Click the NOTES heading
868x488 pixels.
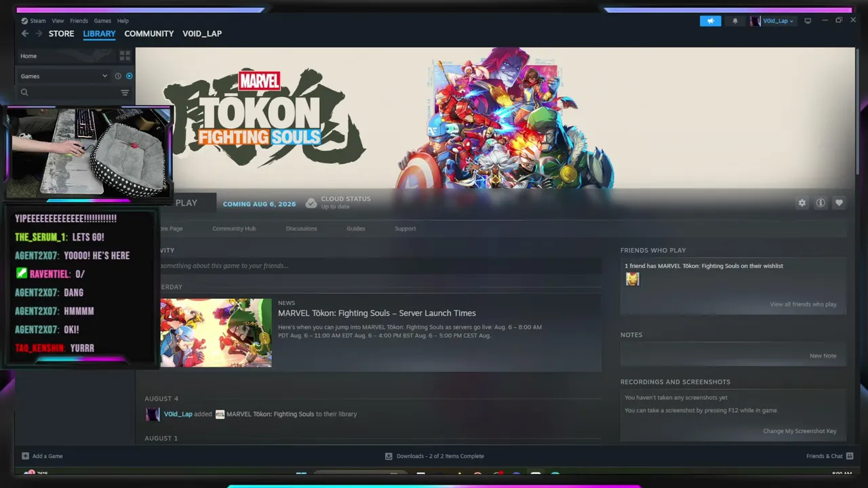(631, 335)
